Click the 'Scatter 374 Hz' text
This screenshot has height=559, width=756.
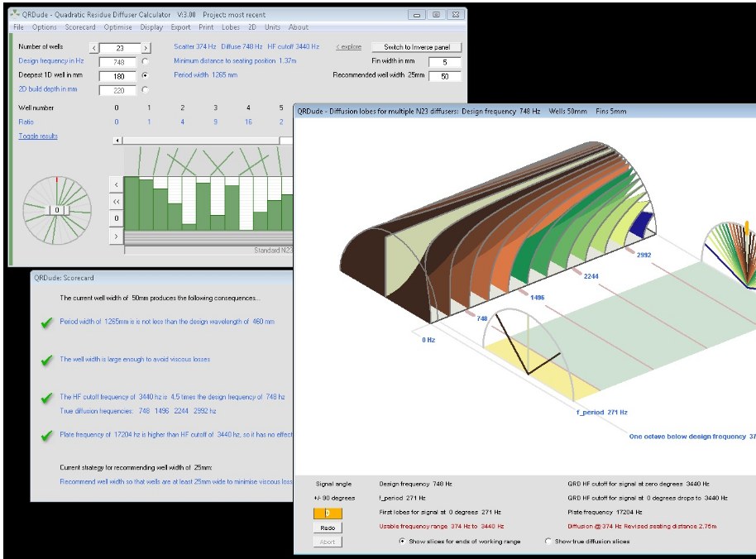pos(194,47)
